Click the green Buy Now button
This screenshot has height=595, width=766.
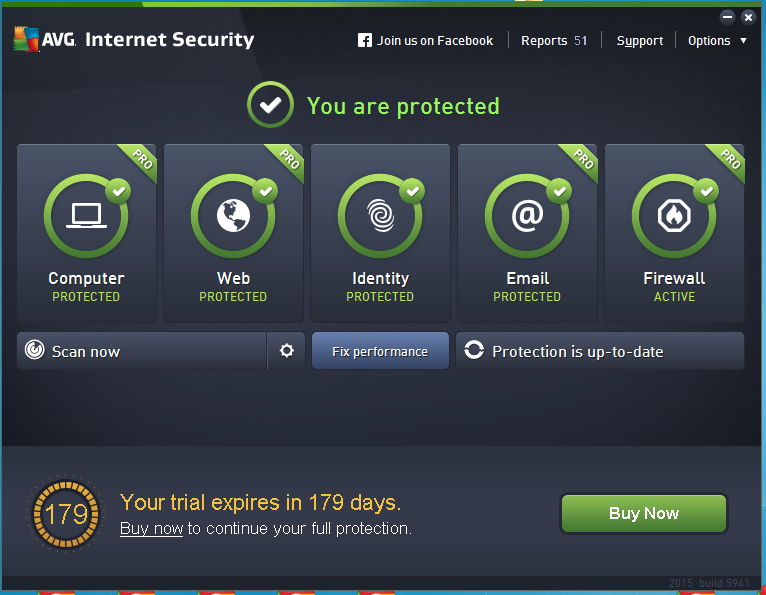pyautogui.click(x=643, y=513)
